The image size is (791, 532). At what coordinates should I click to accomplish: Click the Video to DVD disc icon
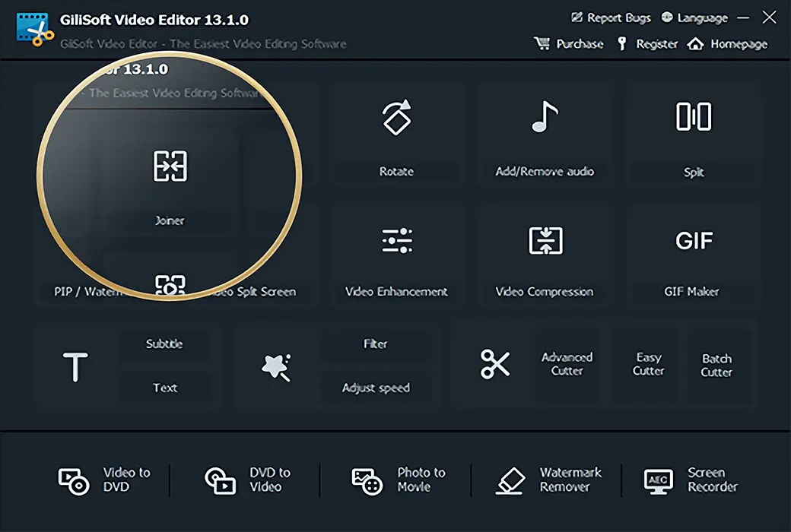pyautogui.click(x=74, y=482)
